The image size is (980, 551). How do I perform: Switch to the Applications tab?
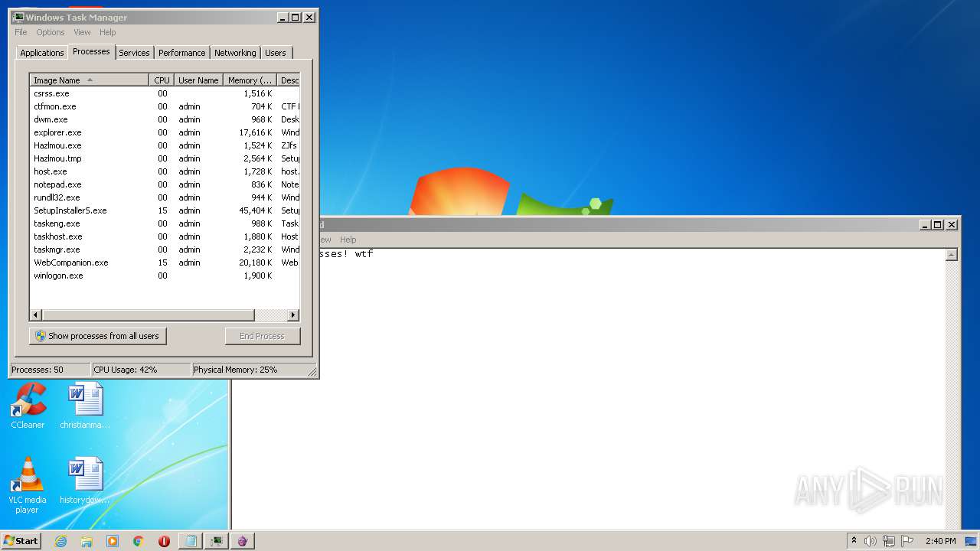[x=41, y=53]
